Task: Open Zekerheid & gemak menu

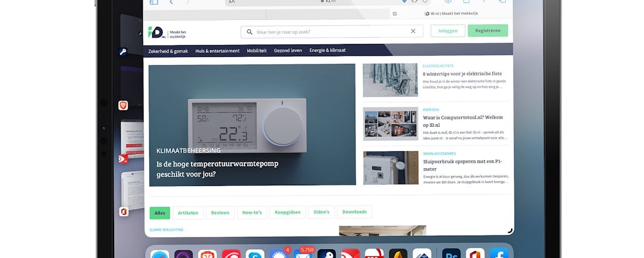Action: (169, 51)
